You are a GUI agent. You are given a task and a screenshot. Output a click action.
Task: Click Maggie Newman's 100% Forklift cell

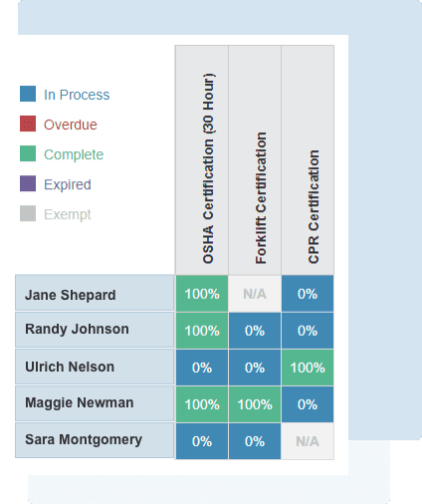pos(255,404)
